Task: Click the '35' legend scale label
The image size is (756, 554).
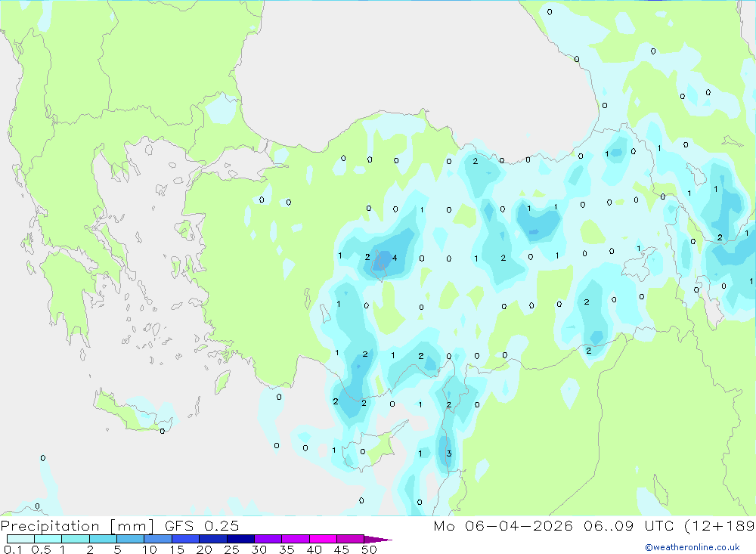Action: tap(287, 549)
